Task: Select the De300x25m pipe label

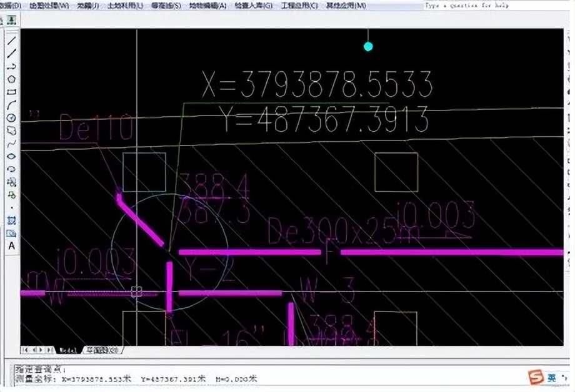Action: click(x=343, y=232)
